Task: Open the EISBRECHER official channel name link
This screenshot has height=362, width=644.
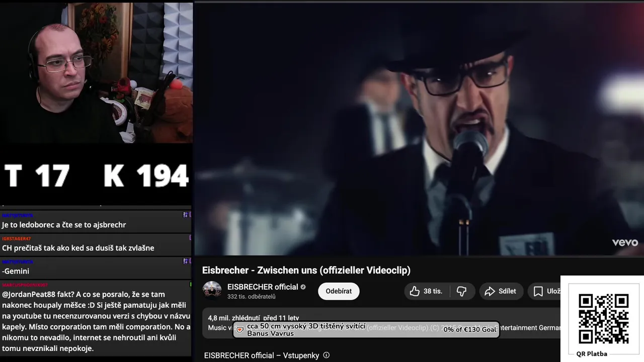Action: coord(263,287)
